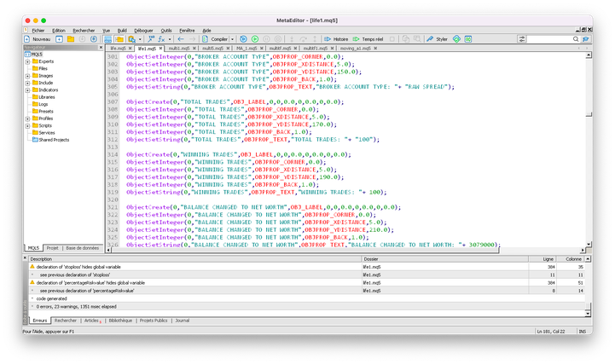
Task: Click the var insert icon
Action: tap(151, 39)
